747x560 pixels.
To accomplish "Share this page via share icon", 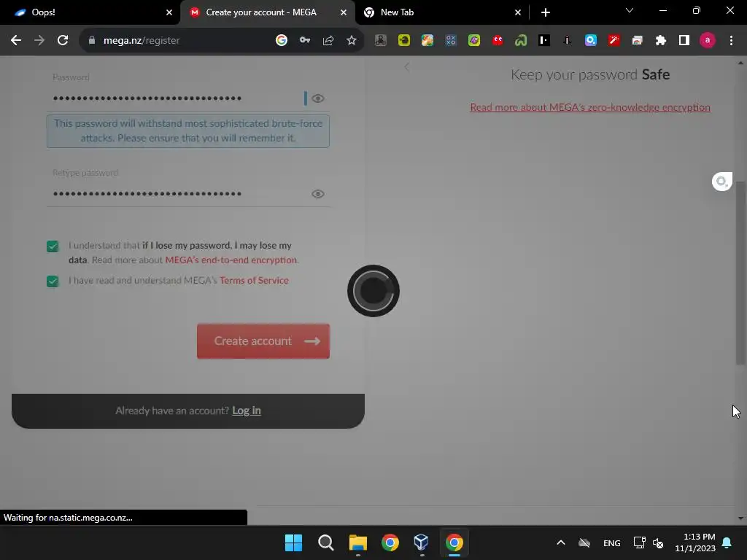I will (328, 41).
